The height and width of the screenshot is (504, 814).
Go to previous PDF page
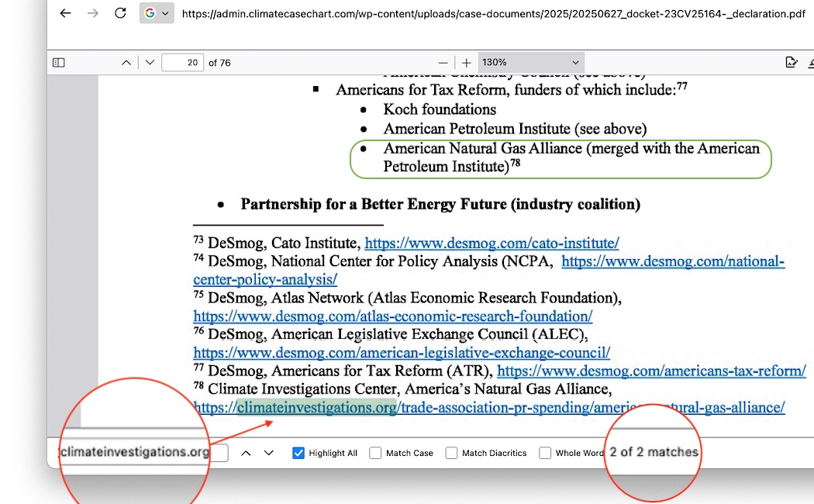tap(126, 63)
